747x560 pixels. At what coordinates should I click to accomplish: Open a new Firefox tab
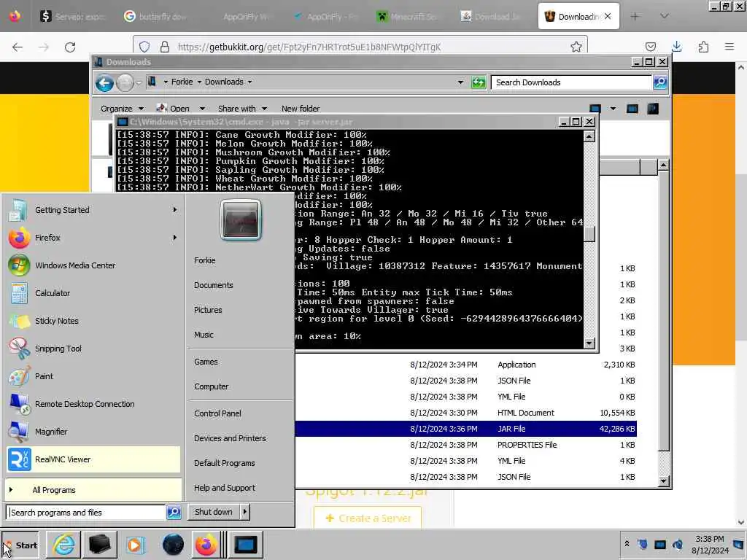tap(635, 16)
